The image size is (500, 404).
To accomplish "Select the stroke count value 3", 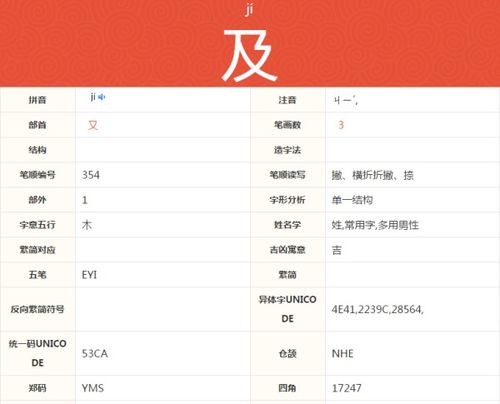I will pos(341,125).
